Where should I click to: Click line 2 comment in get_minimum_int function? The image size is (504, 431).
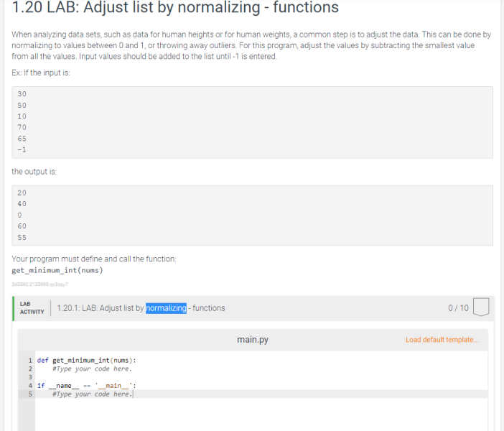pyautogui.click(x=92, y=369)
